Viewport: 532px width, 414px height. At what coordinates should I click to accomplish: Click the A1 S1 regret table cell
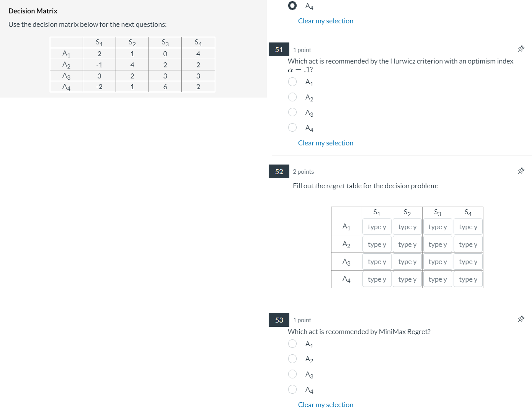pyautogui.click(x=377, y=226)
